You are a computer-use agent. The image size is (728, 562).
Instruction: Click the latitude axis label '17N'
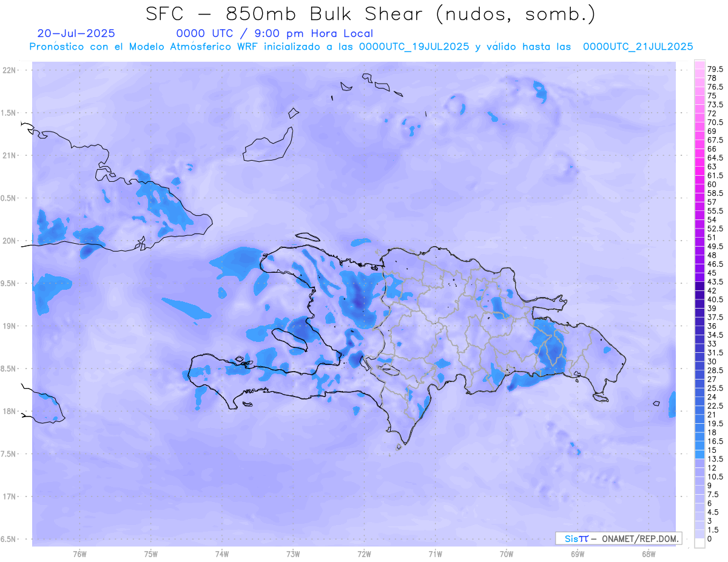tap(10, 497)
